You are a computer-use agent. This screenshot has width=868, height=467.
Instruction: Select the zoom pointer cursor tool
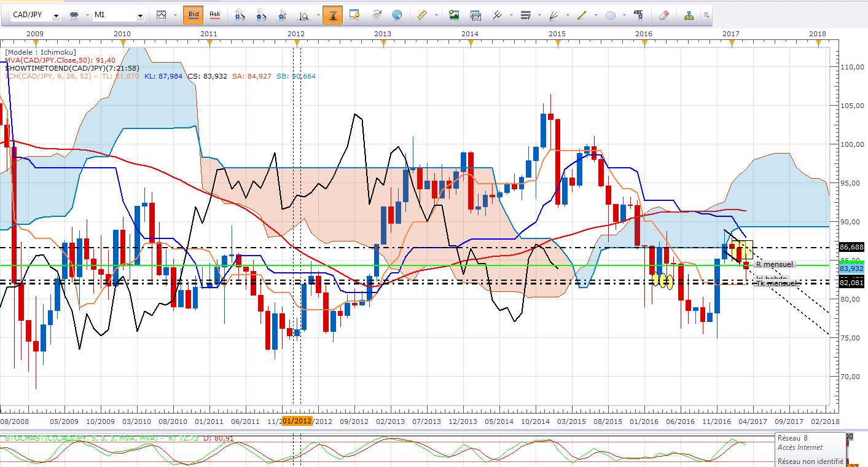pyautogui.click(x=283, y=15)
